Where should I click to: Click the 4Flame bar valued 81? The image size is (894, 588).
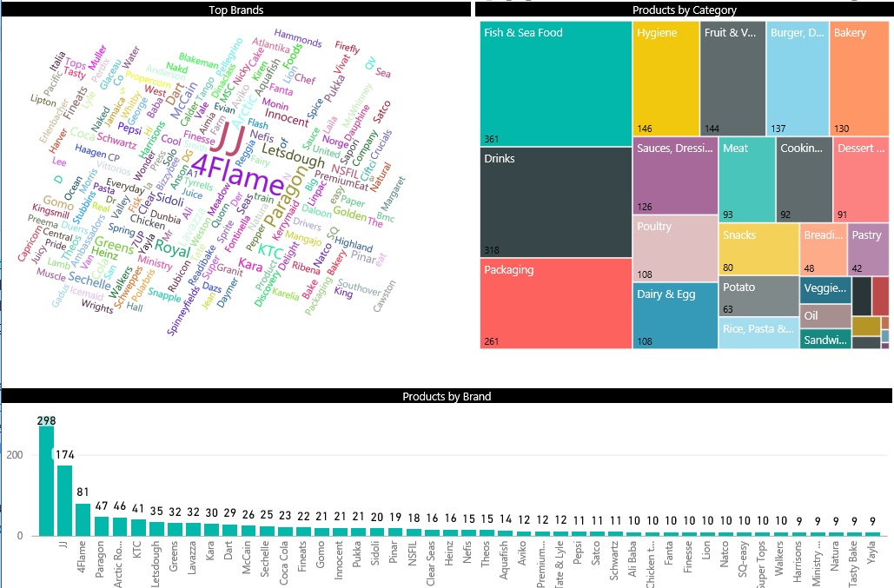click(x=83, y=519)
